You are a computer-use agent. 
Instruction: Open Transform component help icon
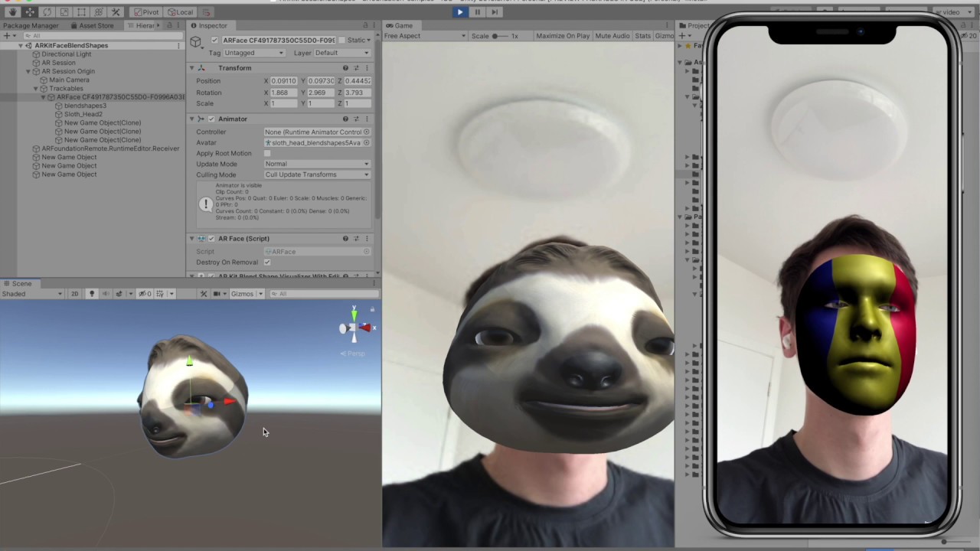345,68
